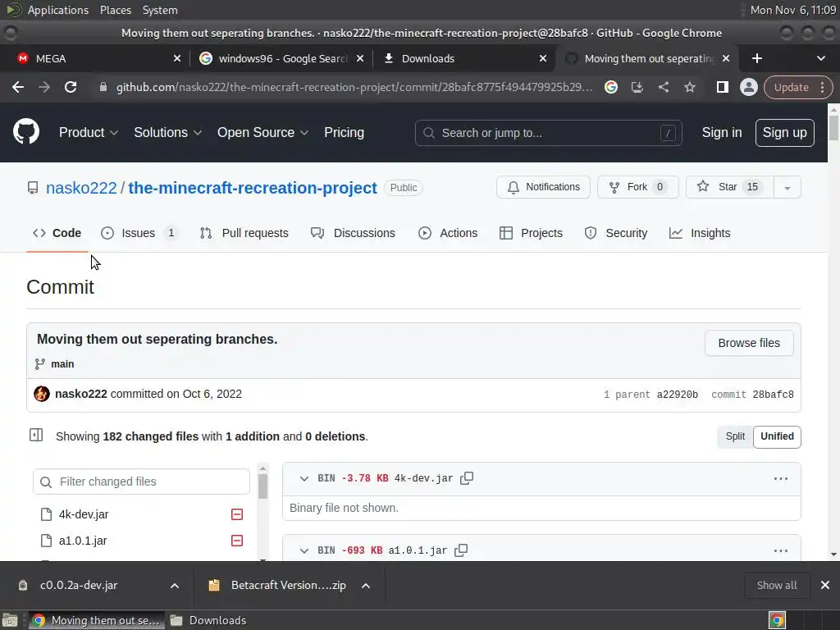Image resolution: width=840 pixels, height=630 pixels.
Task: Close the MEGA tab
Action: pos(177,58)
